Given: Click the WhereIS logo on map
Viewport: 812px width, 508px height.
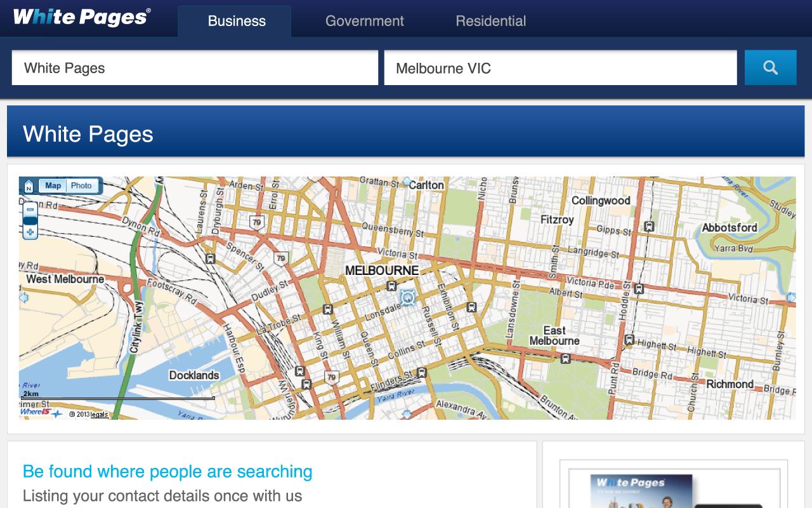Looking at the screenshot, I should [x=41, y=412].
